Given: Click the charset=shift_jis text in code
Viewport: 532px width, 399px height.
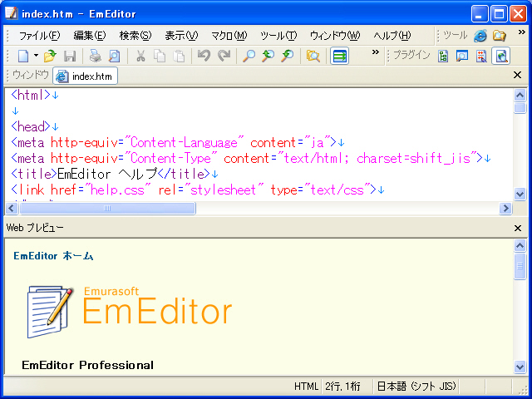Looking at the screenshot, I should (x=414, y=158).
